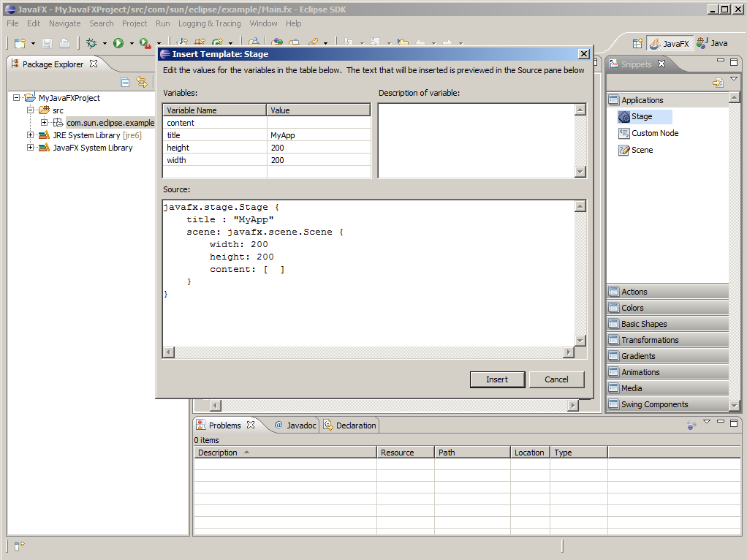Click the green Run button icon
747x560 pixels.
(118, 44)
